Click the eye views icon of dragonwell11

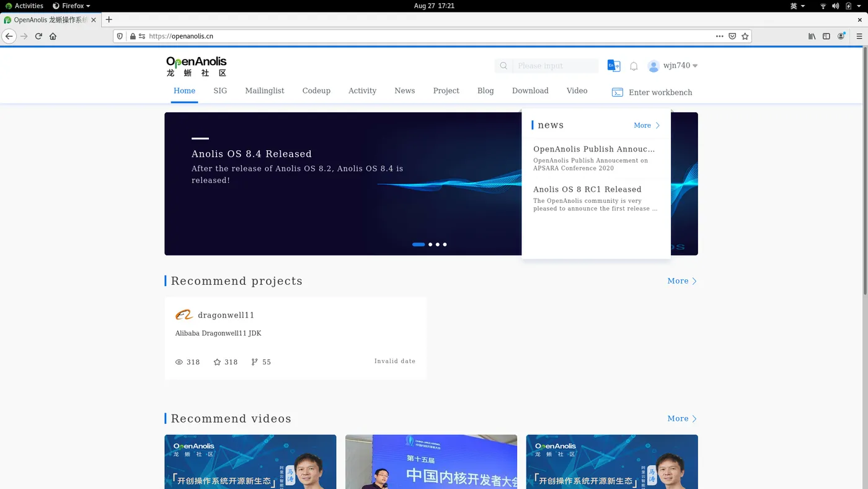(179, 362)
